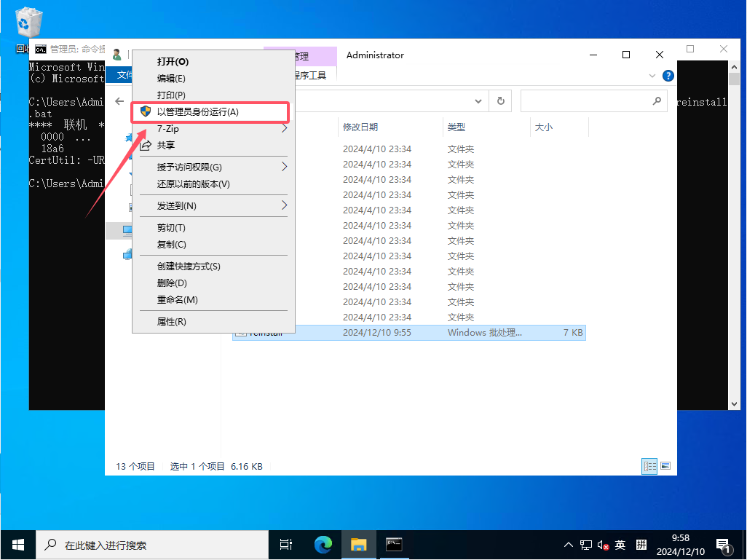Click the muted volume tray icon
This screenshot has width=747, height=560.
pos(603,545)
